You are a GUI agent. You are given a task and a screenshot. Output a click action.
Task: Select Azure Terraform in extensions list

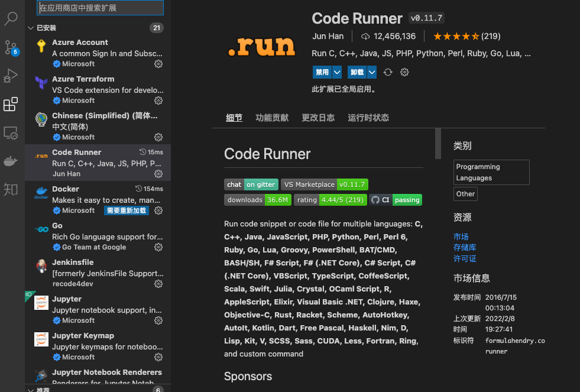tap(98, 89)
